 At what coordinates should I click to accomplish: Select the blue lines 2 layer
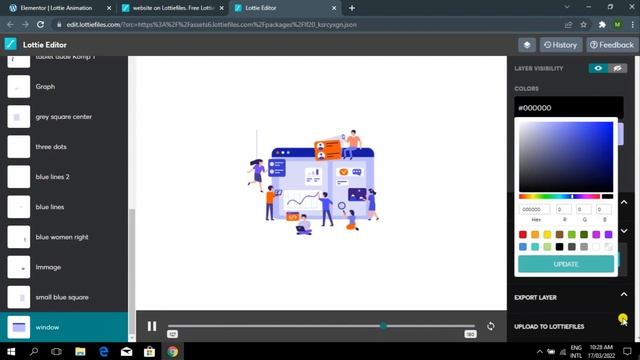pos(64,177)
